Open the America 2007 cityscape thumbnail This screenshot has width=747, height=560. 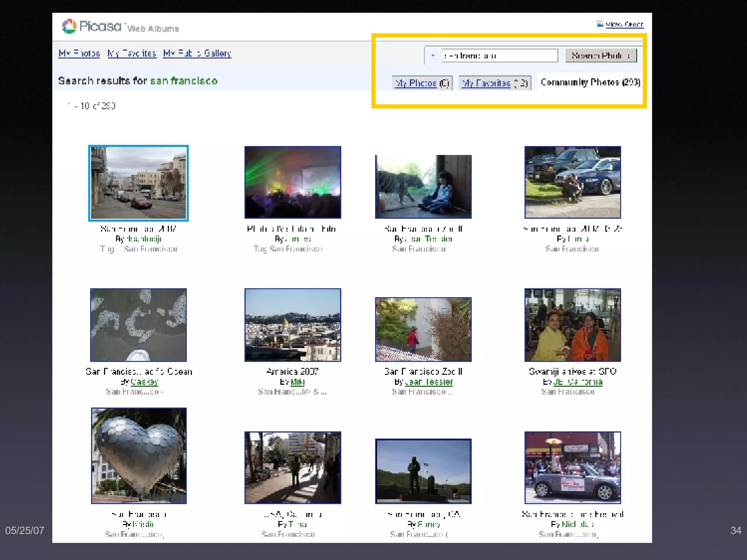pyautogui.click(x=293, y=325)
